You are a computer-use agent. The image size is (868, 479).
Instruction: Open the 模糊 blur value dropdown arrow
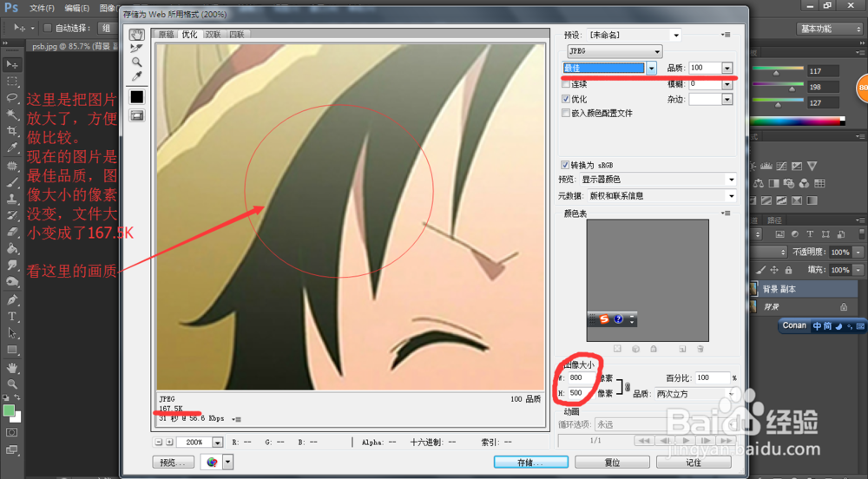point(727,84)
